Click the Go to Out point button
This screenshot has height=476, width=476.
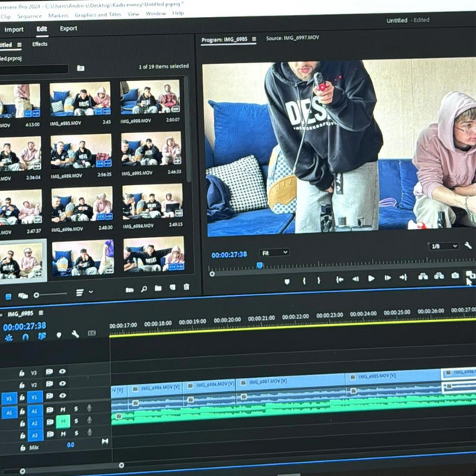(403, 277)
